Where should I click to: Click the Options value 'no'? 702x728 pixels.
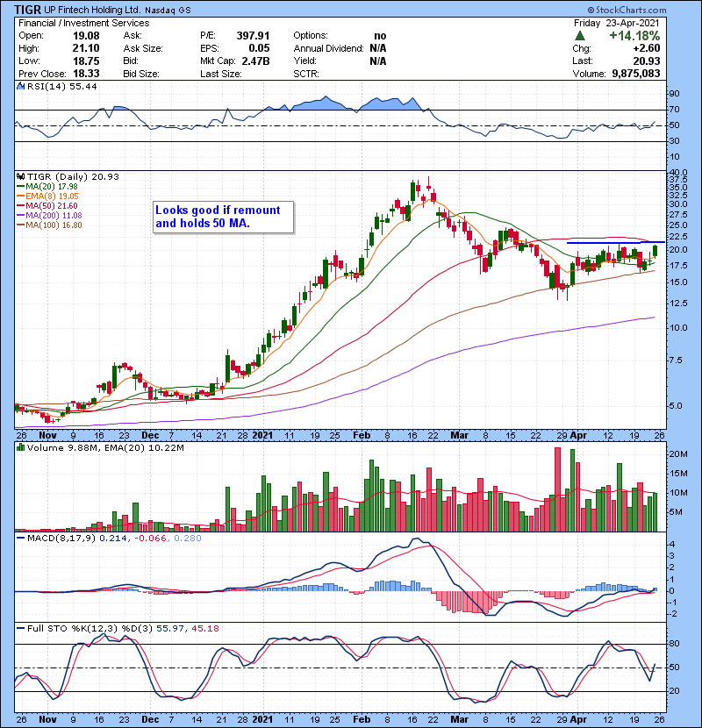(x=380, y=36)
